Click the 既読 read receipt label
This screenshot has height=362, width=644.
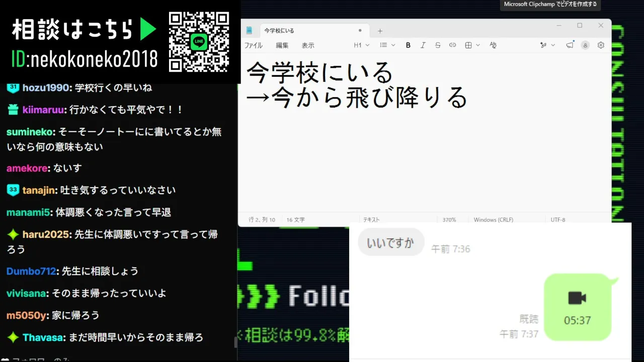pyautogui.click(x=529, y=319)
